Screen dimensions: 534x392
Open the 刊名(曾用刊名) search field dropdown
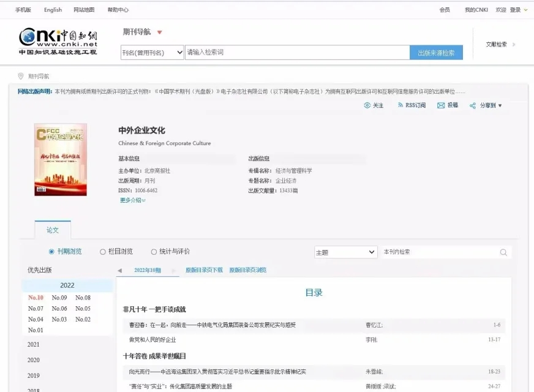coord(152,53)
